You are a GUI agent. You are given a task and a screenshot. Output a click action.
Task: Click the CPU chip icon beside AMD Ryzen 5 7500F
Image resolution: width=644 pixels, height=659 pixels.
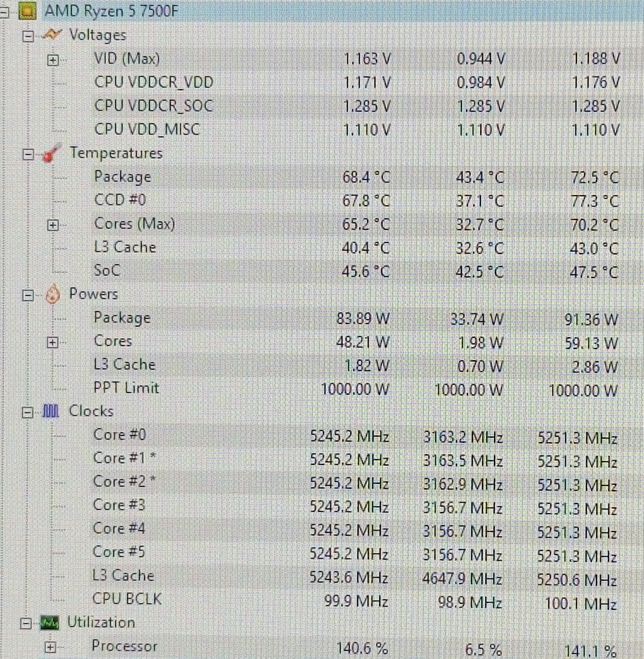click(27, 11)
